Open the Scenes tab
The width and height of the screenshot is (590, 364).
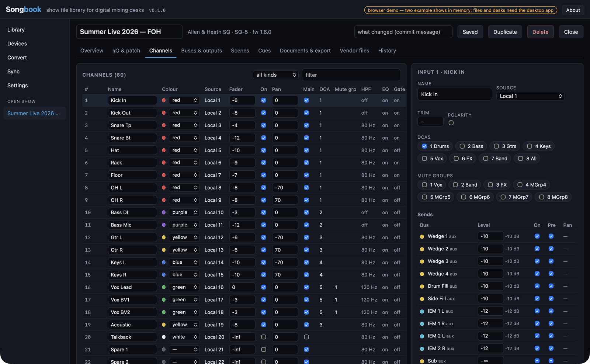coord(240,51)
